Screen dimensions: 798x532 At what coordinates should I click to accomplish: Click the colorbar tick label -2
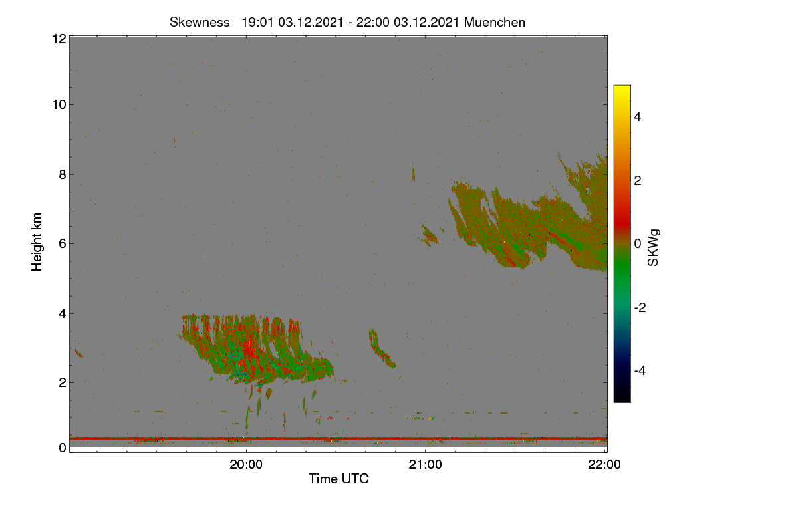[x=638, y=307]
